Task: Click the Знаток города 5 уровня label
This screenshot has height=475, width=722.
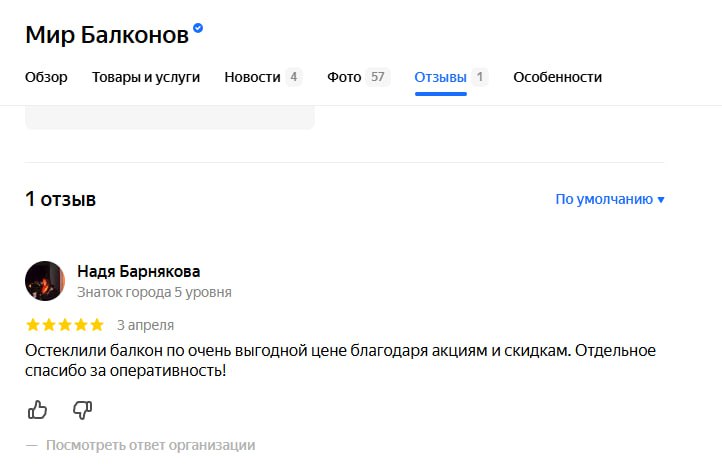Action: point(154,292)
